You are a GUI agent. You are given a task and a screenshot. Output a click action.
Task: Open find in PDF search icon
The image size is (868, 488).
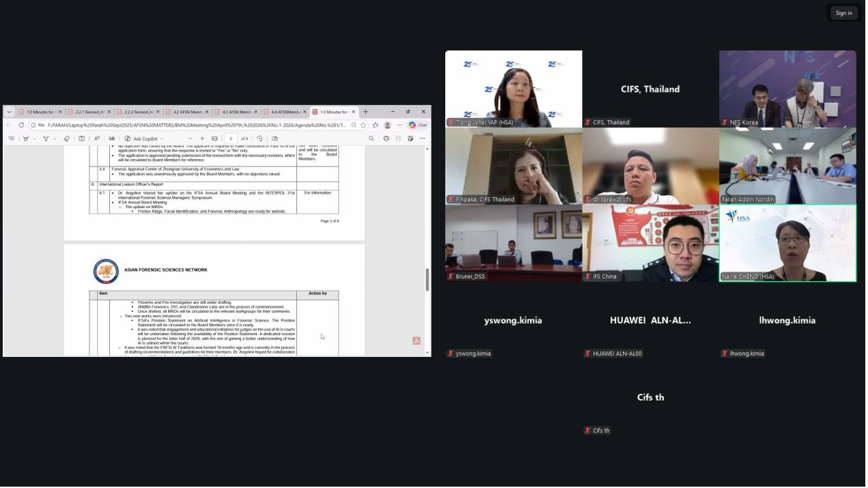[372, 139]
